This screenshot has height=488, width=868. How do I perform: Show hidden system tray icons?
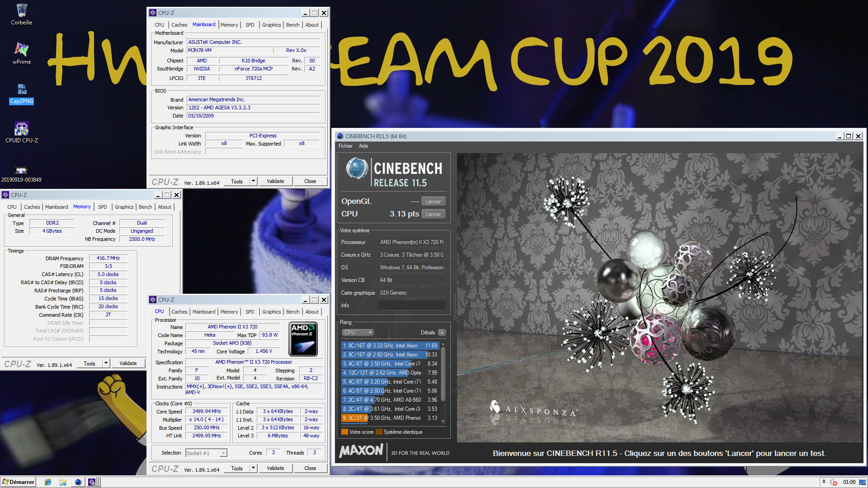[824, 482]
